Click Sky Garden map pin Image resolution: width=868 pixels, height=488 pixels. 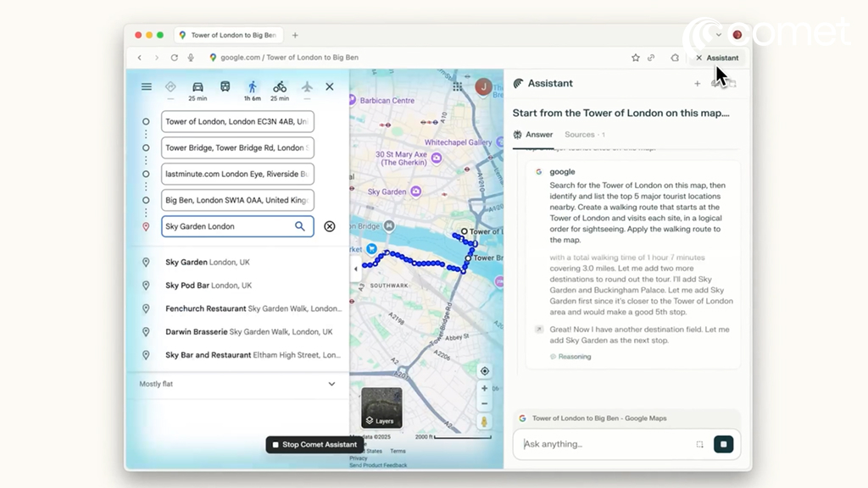point(415,191)
